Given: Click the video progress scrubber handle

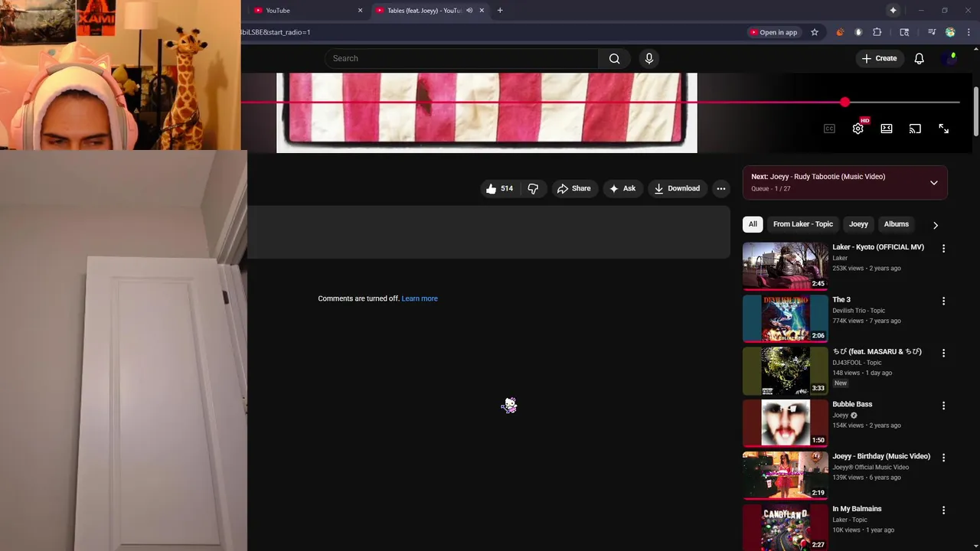Looking at the screenshot, I should pos(844,102).
